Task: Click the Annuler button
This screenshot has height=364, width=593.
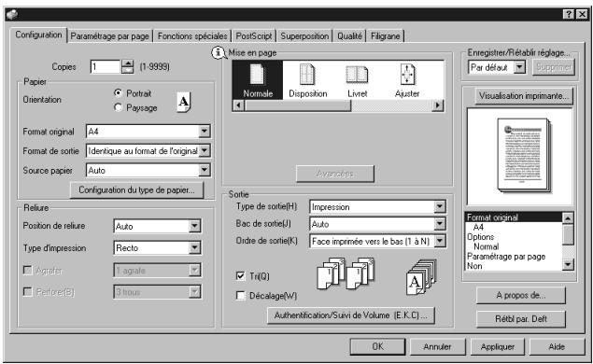Action: (437, 346)
